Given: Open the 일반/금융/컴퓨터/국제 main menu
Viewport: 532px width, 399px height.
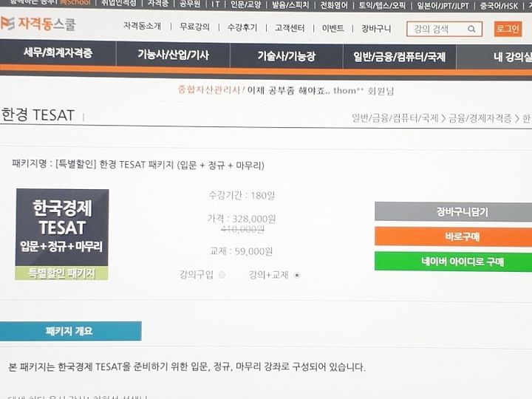Looking at the screenshot, I should (399, 57).
